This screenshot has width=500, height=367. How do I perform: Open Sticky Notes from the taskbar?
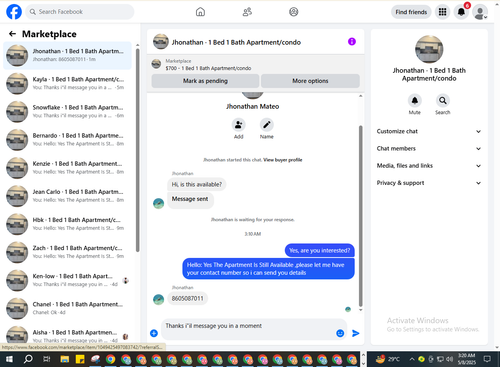click(x=80, y=359)
